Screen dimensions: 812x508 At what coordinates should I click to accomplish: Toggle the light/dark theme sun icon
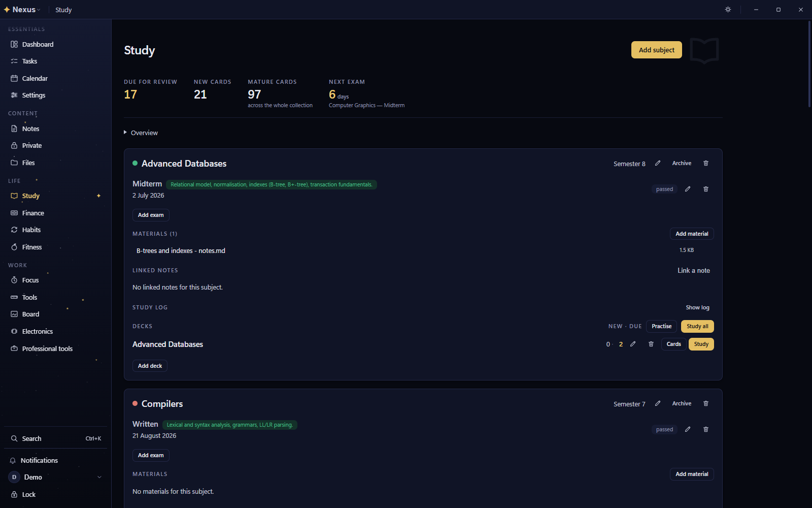728,10
